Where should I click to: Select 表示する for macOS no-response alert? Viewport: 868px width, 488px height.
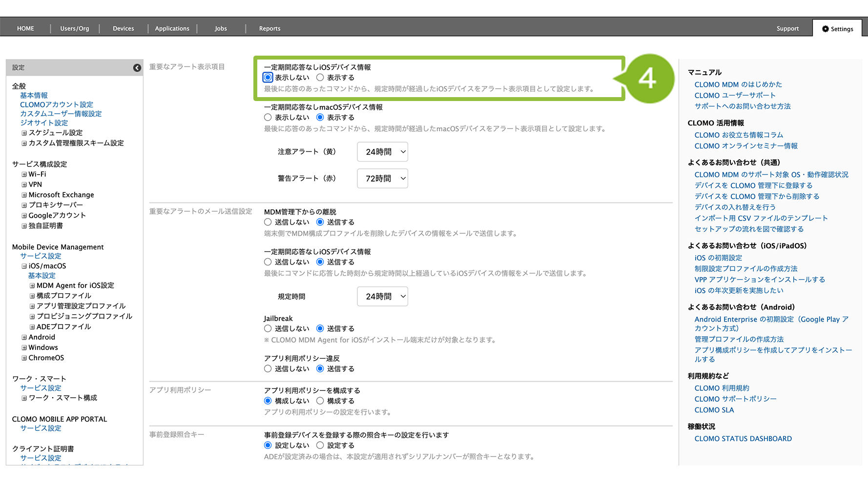coord(320,117)
